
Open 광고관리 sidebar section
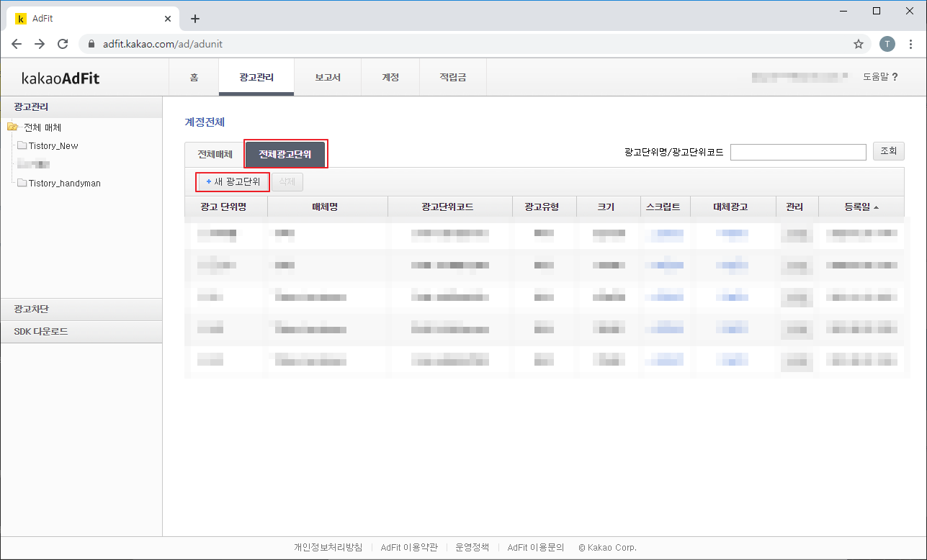(x=81, y=107)
